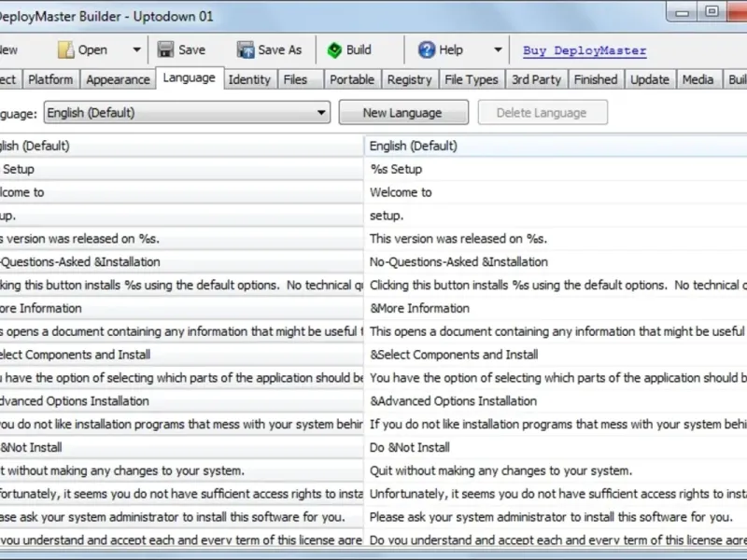The width and height of the screenshot is (747, 560).
Task: Select right cell 'If you do not like installation programs'
Action: pos(556,425)
